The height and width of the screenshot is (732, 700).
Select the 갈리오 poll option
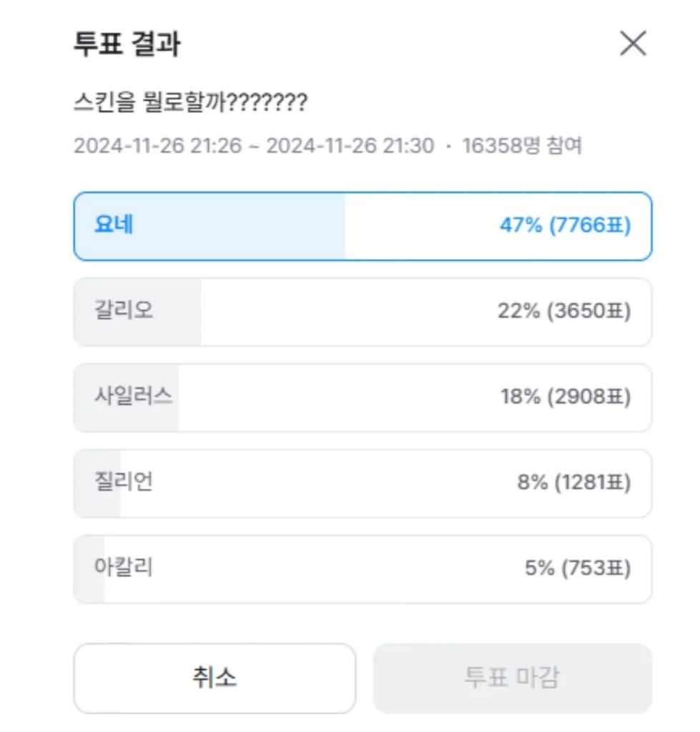[363, 312]
